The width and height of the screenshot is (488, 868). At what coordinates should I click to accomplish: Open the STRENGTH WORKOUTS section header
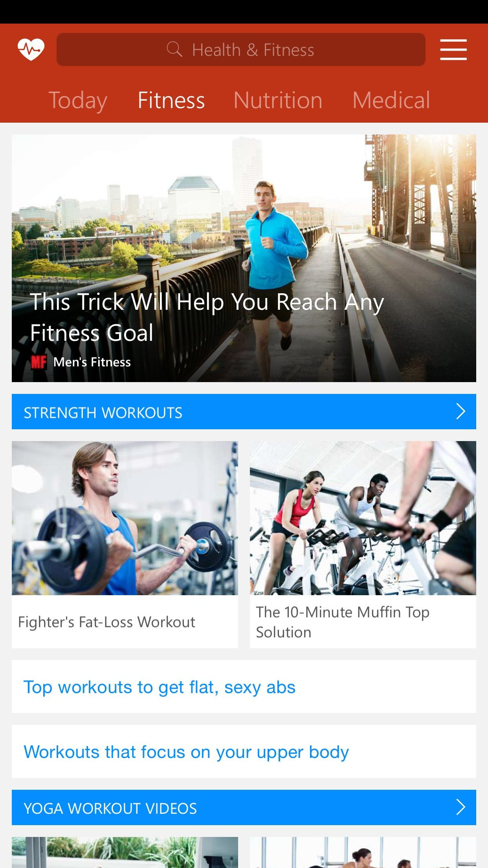pos(244,412)
